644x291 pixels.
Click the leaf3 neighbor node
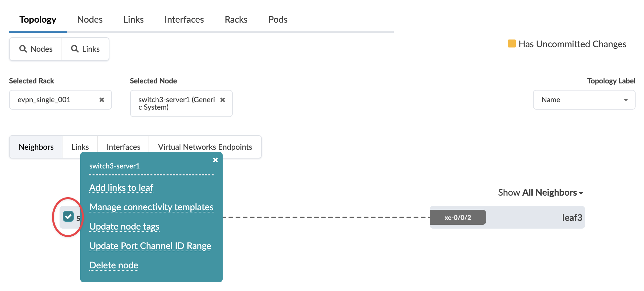tap(572, 218)
